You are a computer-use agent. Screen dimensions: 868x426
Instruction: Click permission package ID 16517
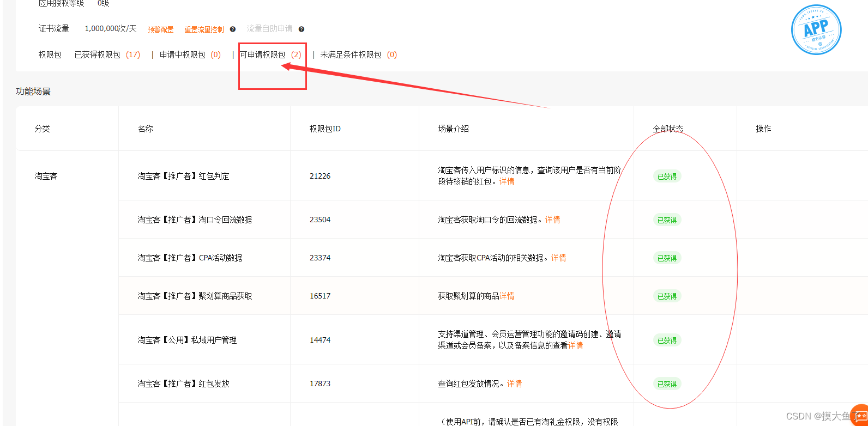pyautogui.click(x=320, y=296)
